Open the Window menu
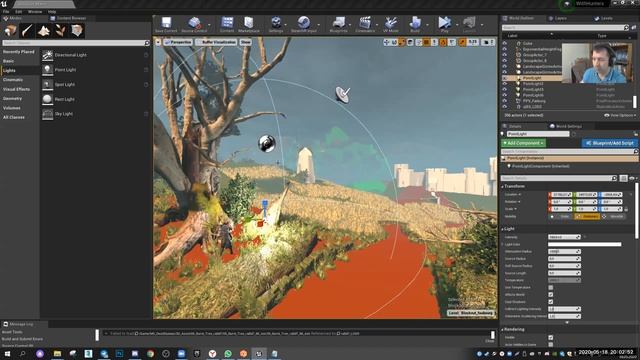640x360 pixels. (x=35, y=12)
